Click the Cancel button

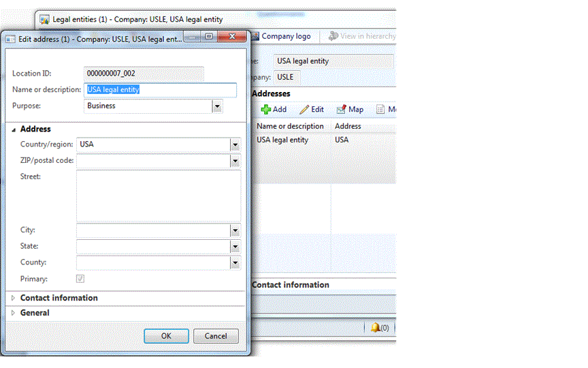216,336
